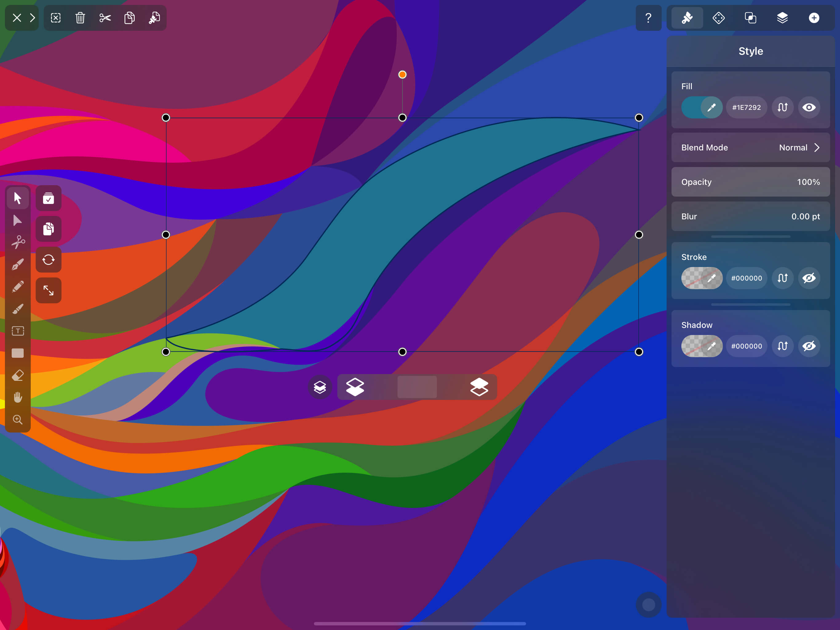The image size is (840, 630).
Task: Expand Stroke section using the grabber below it
Action: [x=751, y=304]
